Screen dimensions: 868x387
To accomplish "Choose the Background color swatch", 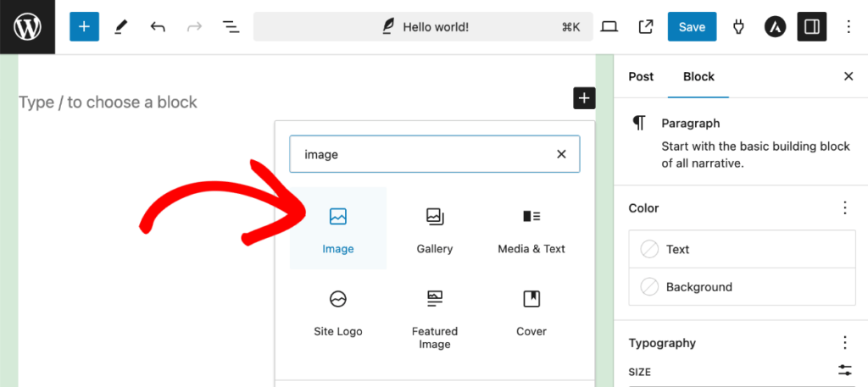I will pos(743,287).
